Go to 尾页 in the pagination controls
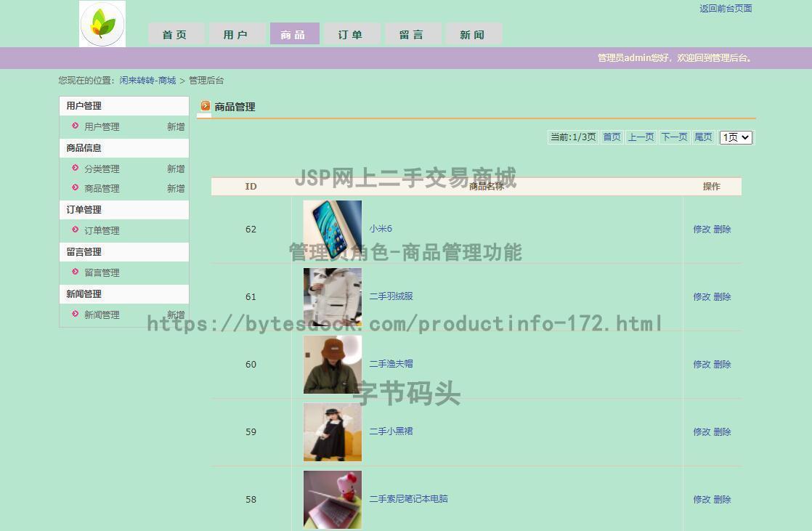Image resolution: width=812 pixels, height=531 pixels. [x=702, y=137]
